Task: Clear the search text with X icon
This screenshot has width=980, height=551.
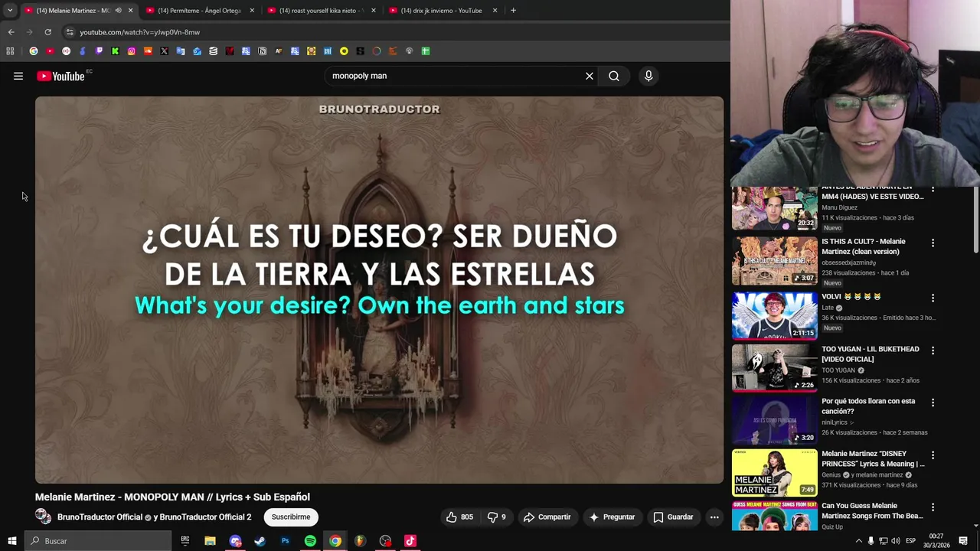Action: 590,76
